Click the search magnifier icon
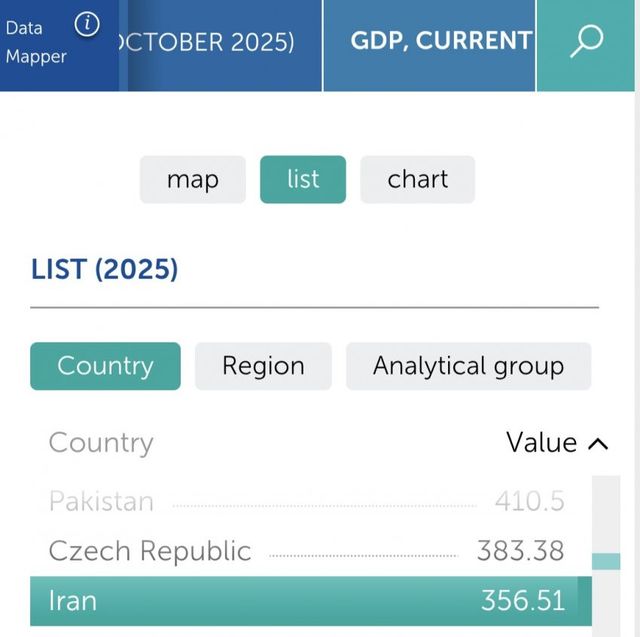 tap(587, 42)
